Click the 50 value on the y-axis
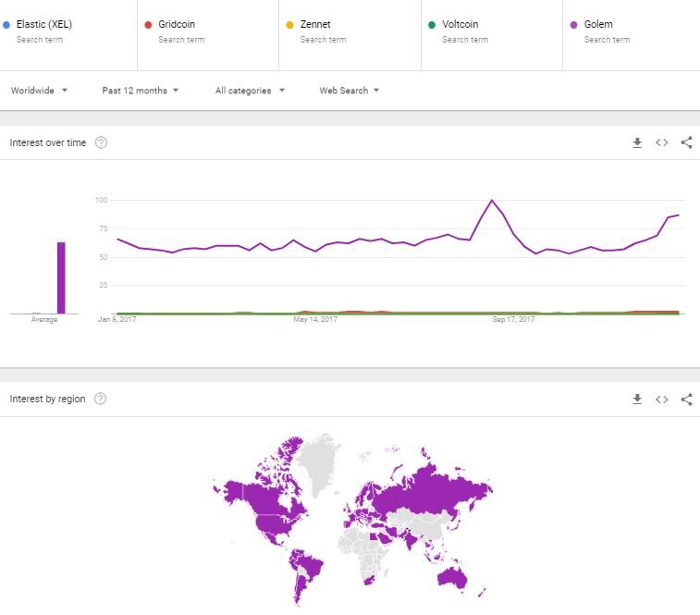The width and height of the screenshot is (700, 615). pos(104,257)
